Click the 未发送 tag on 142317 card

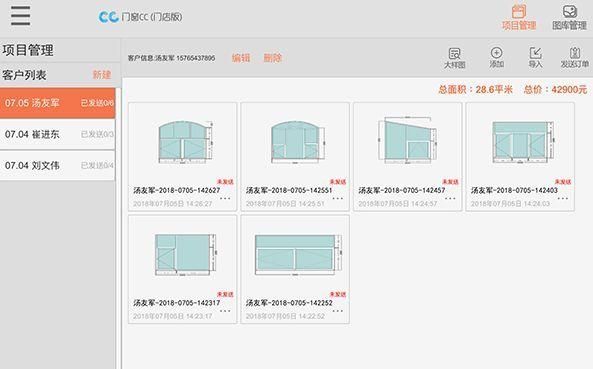225,294
